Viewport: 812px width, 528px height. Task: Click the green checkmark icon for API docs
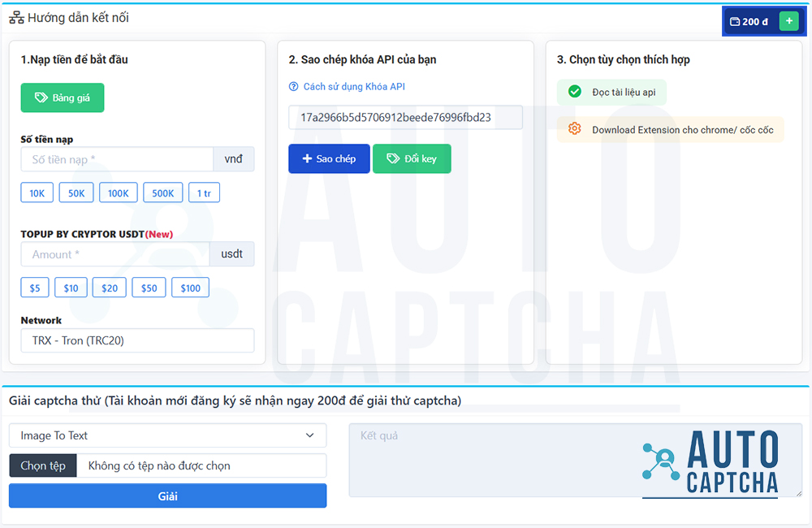pos(575,92)
